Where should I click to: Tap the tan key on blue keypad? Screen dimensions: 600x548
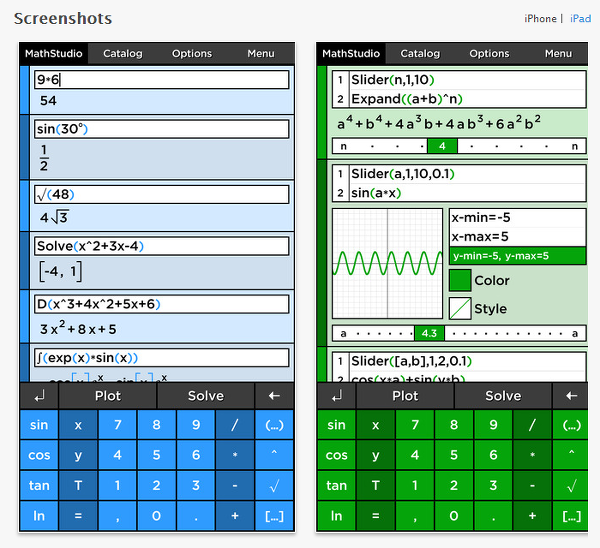pyautogui.click(x=39, y=486)
